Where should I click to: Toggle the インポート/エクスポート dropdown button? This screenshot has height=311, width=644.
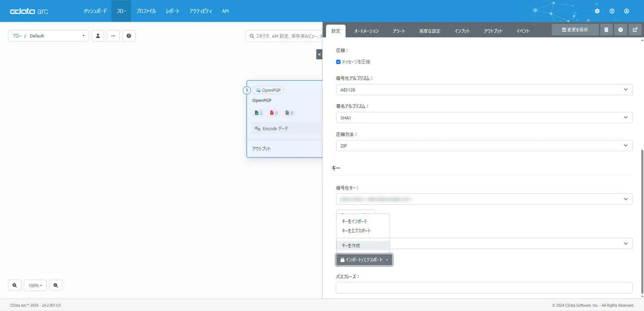364,260
